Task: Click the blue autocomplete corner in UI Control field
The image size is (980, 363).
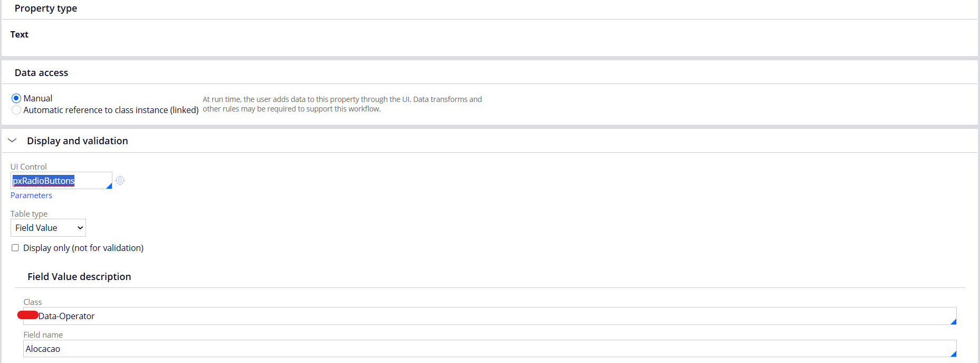Action: tap(109, 186)
